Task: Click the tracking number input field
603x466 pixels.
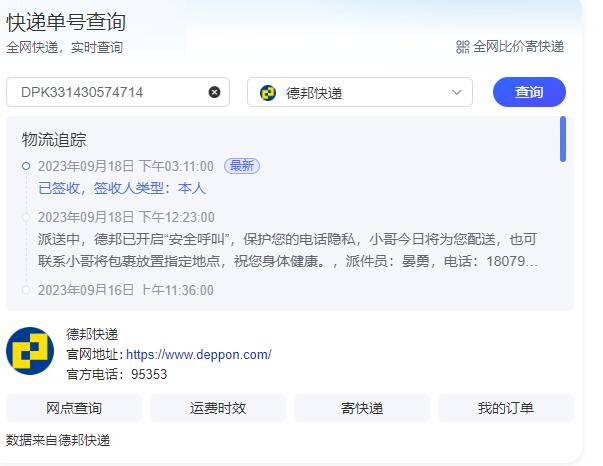Action: coord(118,92)
